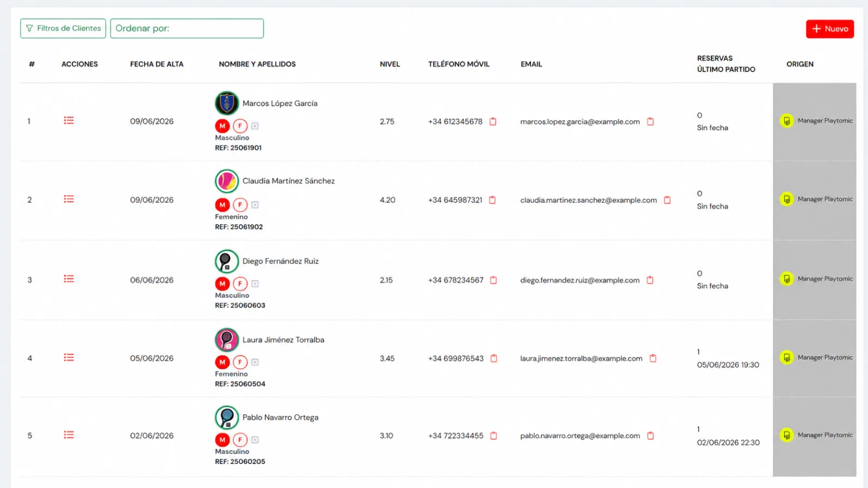Click gray X box in Marcos's row
This screenshot has width=868, height=488.
coord(255,126)
